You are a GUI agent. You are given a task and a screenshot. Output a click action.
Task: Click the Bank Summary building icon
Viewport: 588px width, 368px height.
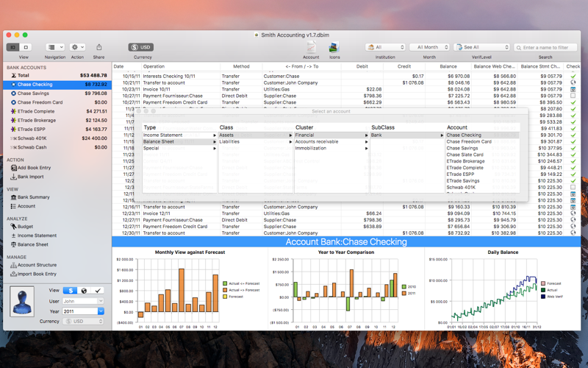click(13, 197)
